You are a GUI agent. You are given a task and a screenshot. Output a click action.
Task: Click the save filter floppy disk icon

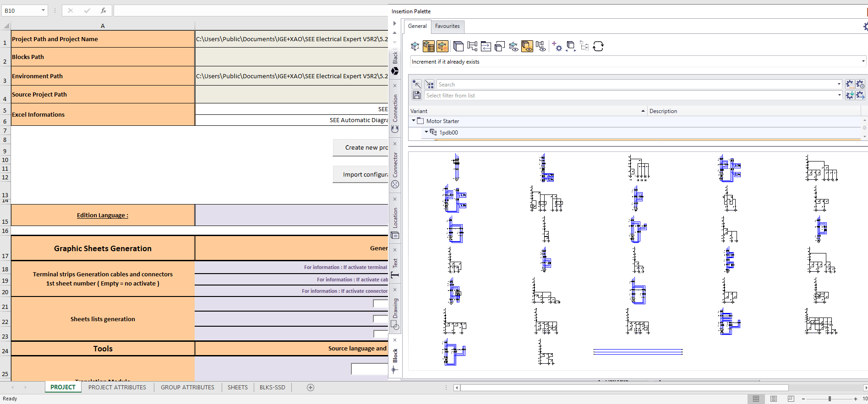coord(416,95)
